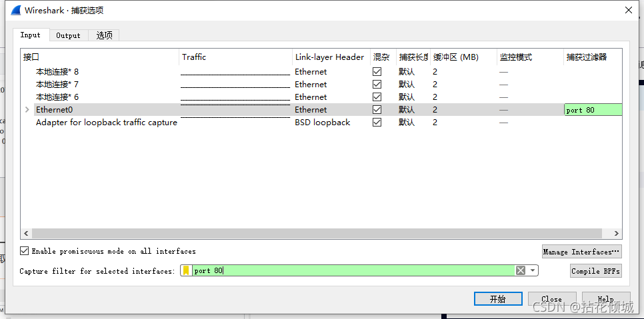Image resolution: width=644 pixels, height=319 pixels.
Task: Click monitor mode dash for 本地连接* 6
Action: pos(503,98)
